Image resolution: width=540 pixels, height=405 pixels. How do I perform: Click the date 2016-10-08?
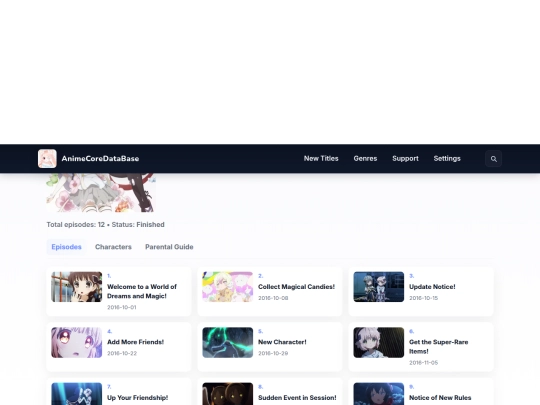tap(273, 298)
